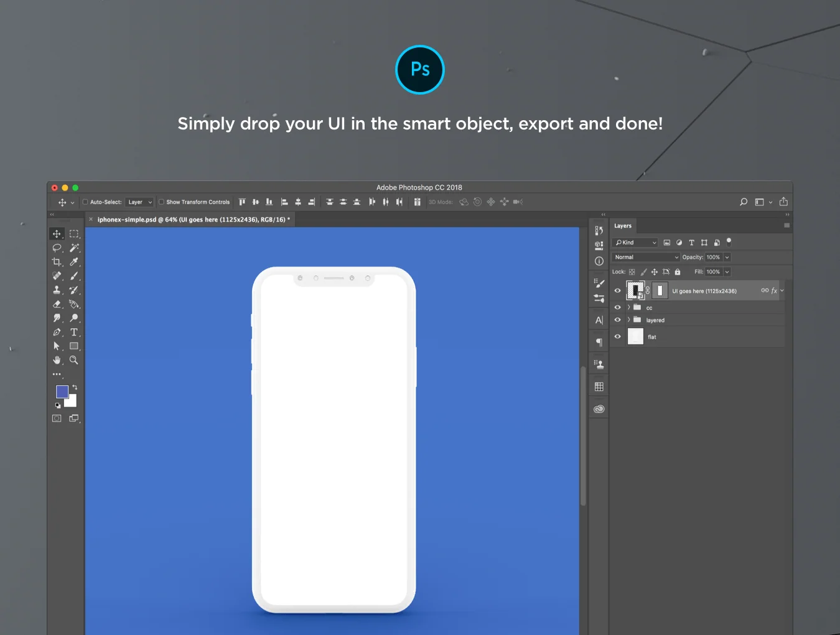The width and height of the screenshot is (840, 635).
Task: Select the Eraser tool
Action: pyautogui.click(x=57, y=304)
